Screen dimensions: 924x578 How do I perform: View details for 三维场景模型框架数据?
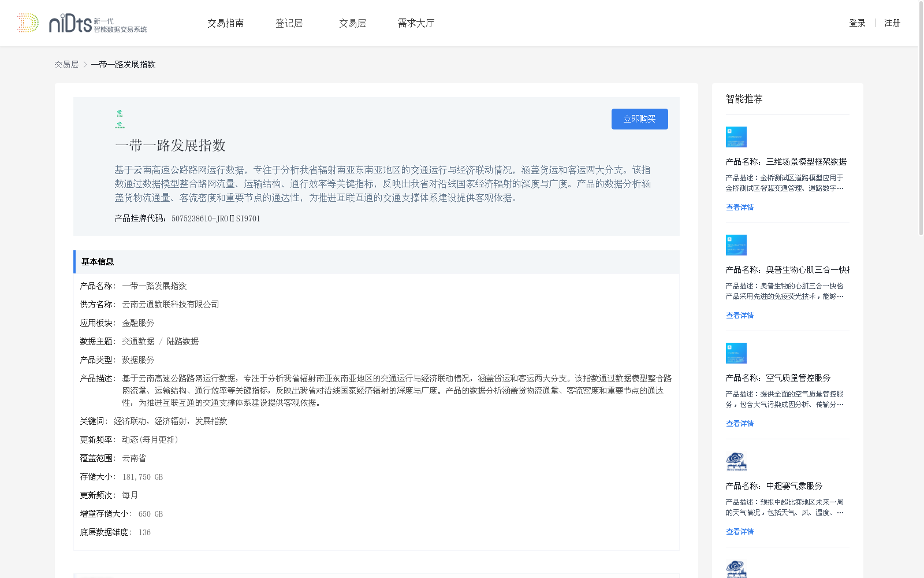pyautogui.click(x=740, y=208)
